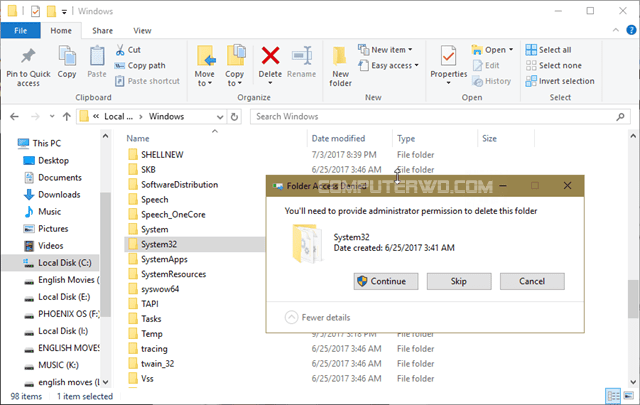Viewport: 640px width, 405px height.
Task: Cut the selected item with scissors icon
Action: [x=128, y=50]
